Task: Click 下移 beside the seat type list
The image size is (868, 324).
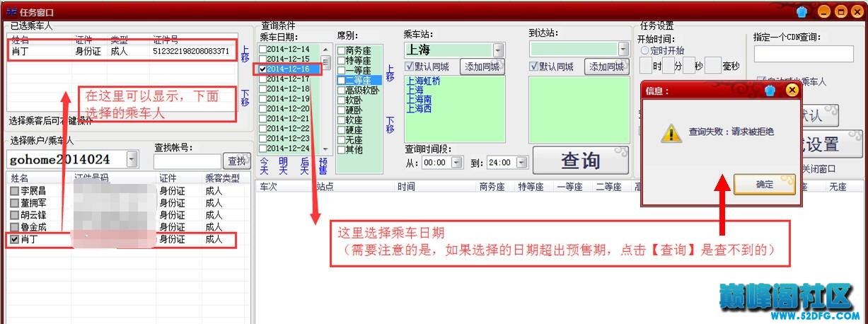Action: (390, 125)
